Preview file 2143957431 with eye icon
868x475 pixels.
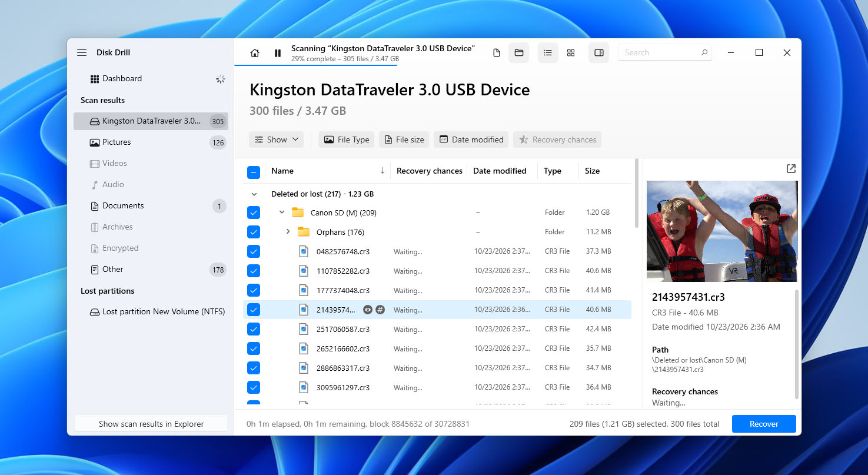click(x=368, y=310)
